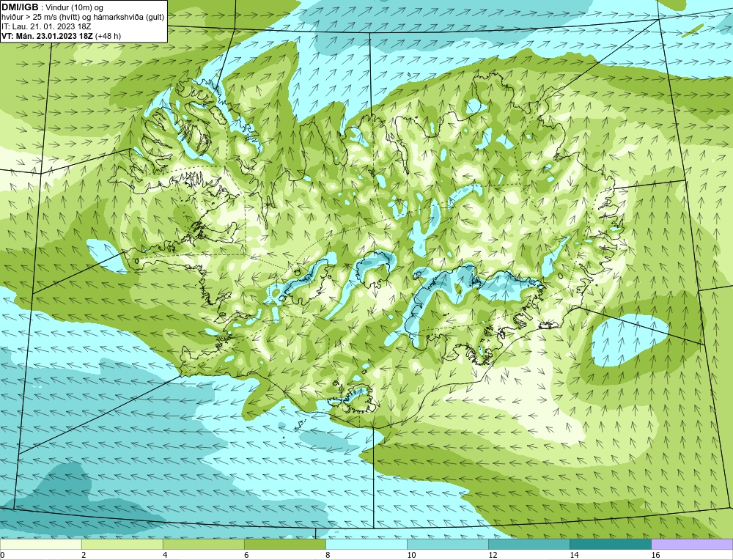Click the 'IT: Lau. 21. 01. 2023 18Z' line

click(x=46, y=26)
